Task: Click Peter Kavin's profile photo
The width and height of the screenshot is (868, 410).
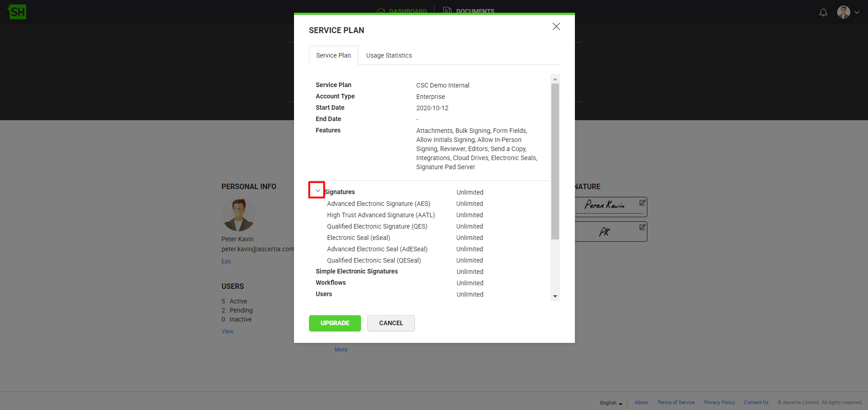Action: tap(238, 215)
